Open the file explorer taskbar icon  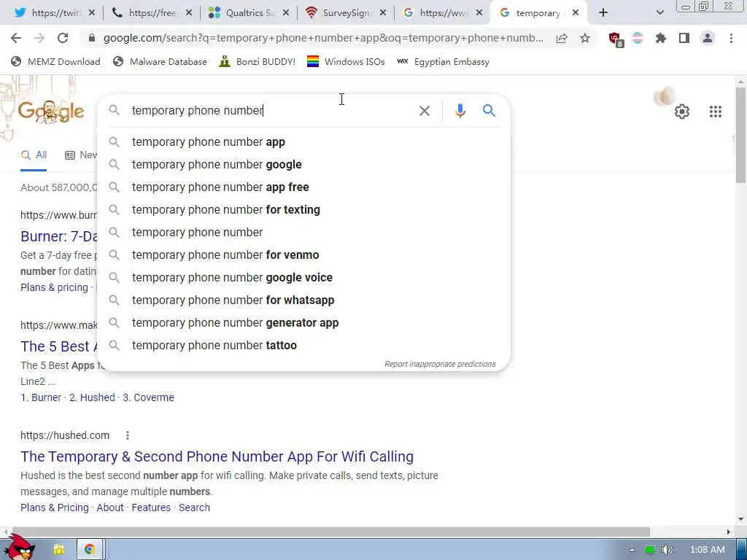point(59,550)
